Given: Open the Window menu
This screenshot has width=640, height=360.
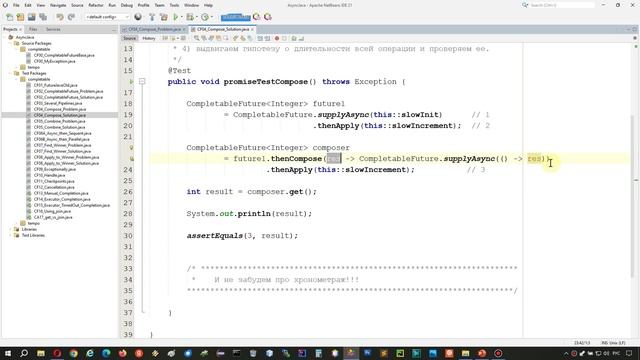Looking at the screenshot, I should [191, 5].
